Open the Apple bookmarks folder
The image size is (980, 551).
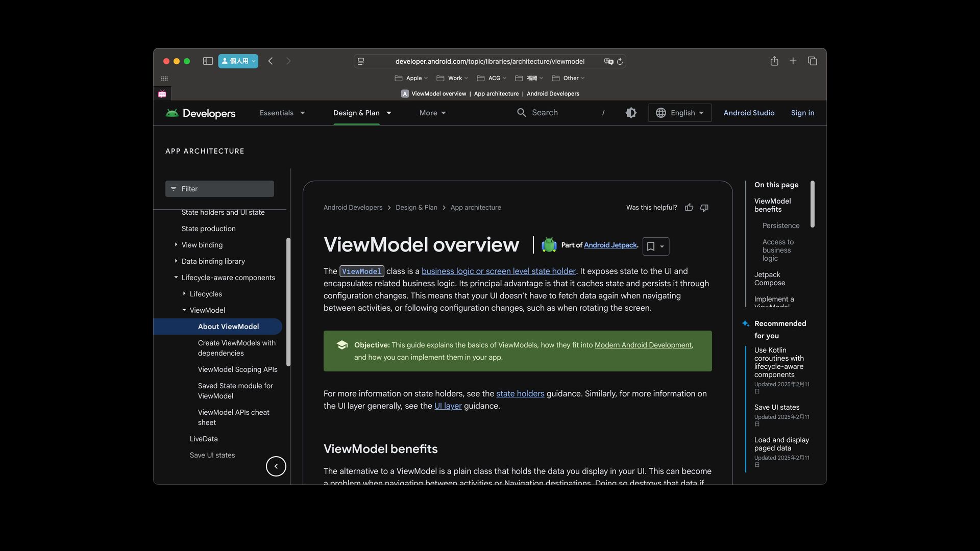pos(411,78)
